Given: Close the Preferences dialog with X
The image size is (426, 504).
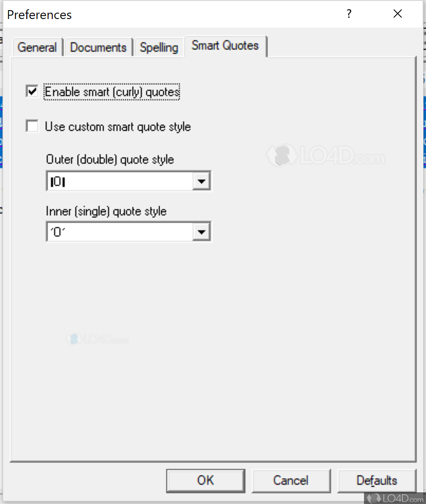Looking at the screenshot, I should 397,14.
